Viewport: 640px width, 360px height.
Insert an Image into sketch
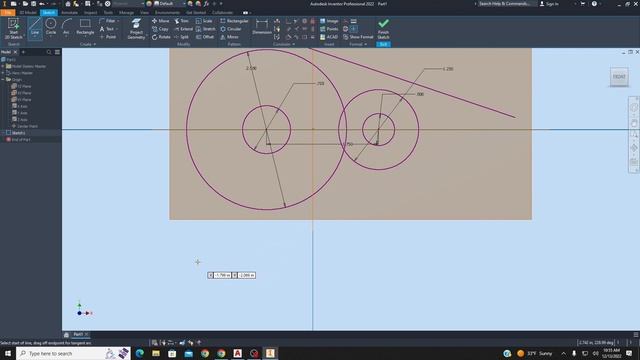(329, 21)
